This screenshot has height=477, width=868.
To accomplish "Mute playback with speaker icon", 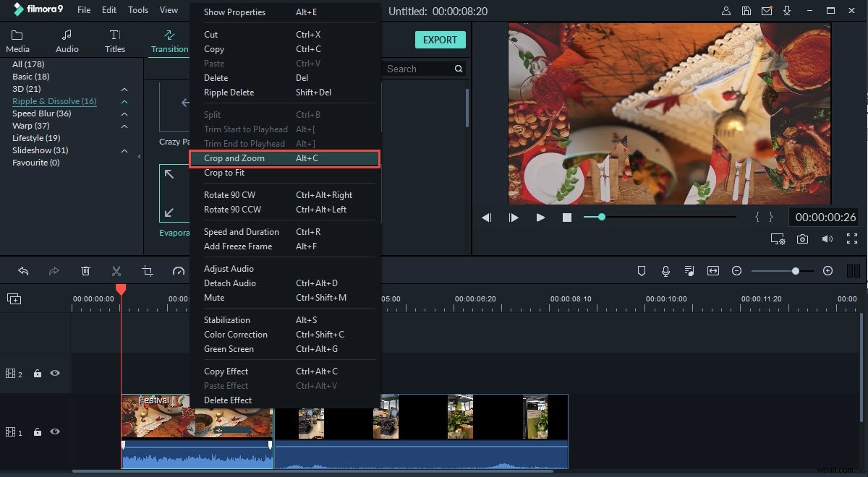I will (827, 239).
